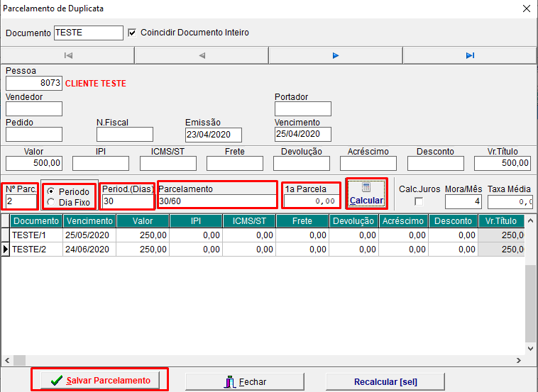Go to first record navigation arrow

67,55
